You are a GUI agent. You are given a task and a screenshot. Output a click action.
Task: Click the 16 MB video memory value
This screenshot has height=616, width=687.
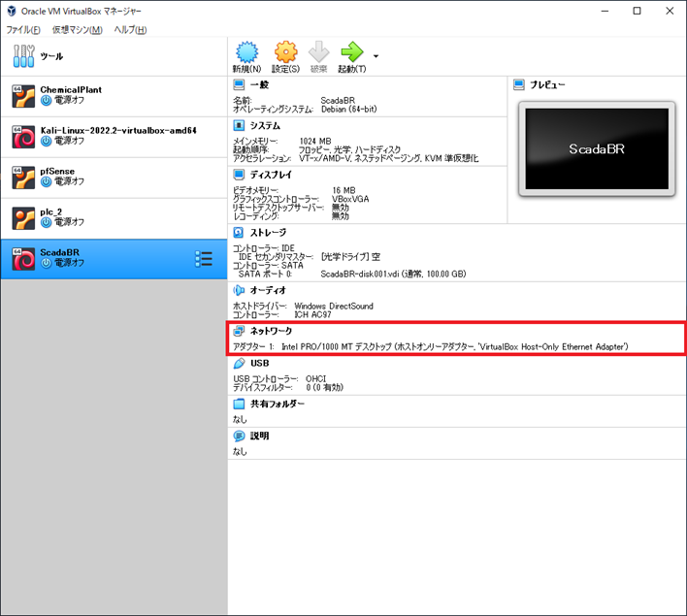pos(343,190)
